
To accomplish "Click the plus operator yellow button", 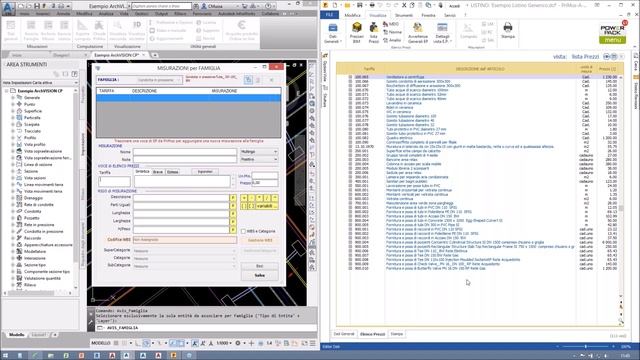I will [x=244, y=198].
